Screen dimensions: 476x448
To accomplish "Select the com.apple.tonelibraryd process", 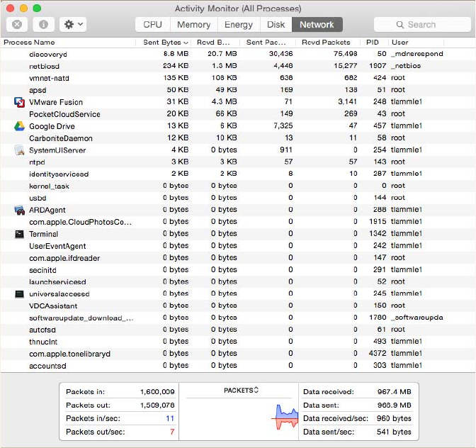I will pos(238,354).
